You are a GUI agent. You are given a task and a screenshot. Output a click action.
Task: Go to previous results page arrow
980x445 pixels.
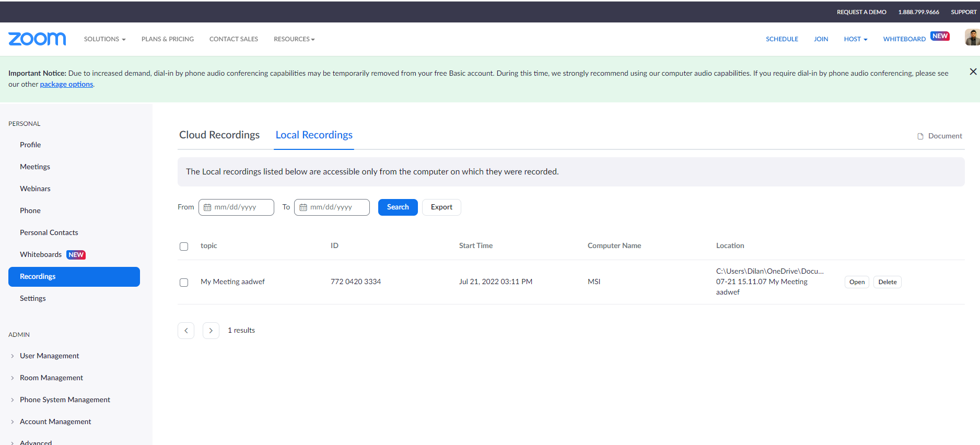pos(186,331)
